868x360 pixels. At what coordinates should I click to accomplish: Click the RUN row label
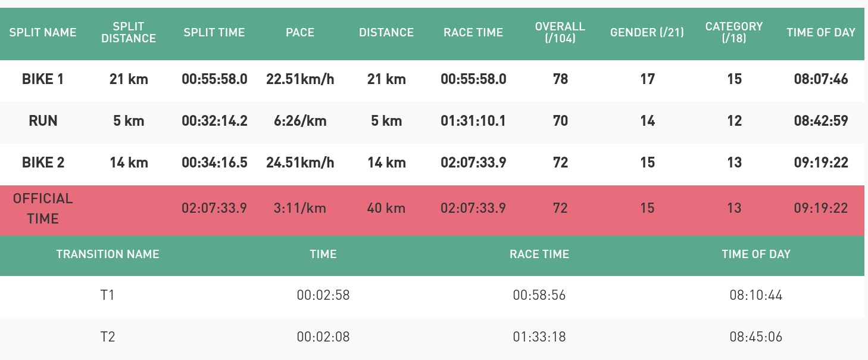pos(43,121)
